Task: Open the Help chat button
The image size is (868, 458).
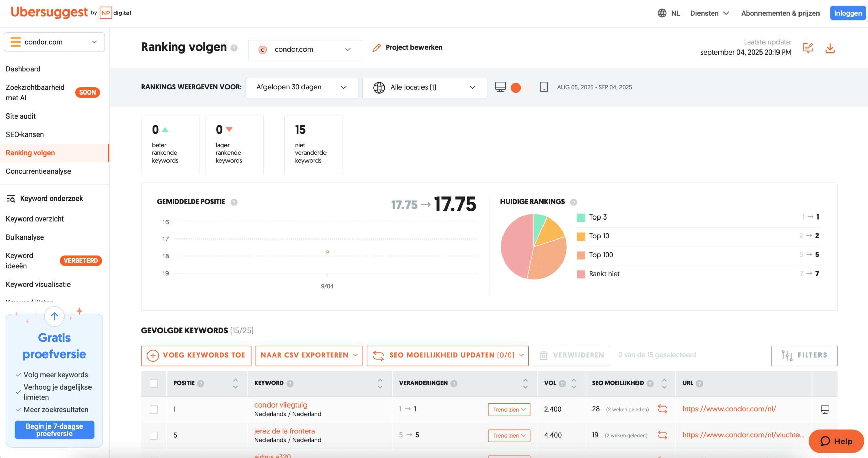Action: coord(836,441)
